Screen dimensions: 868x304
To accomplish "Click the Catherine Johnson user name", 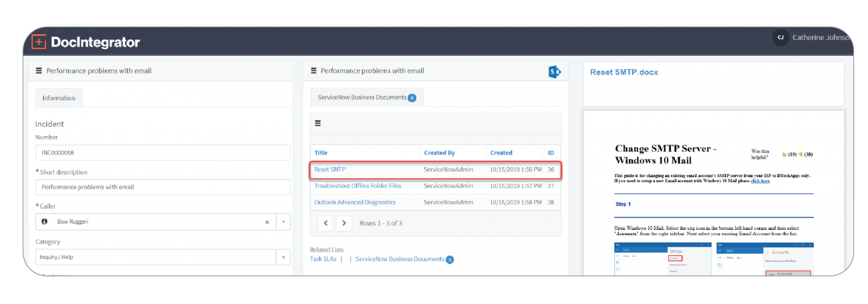I will 820,37.
